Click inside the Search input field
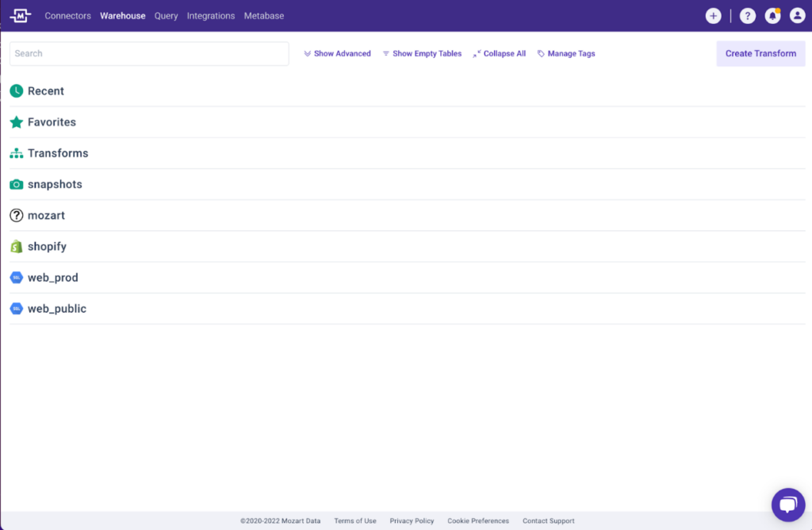 tap(149, 53)
